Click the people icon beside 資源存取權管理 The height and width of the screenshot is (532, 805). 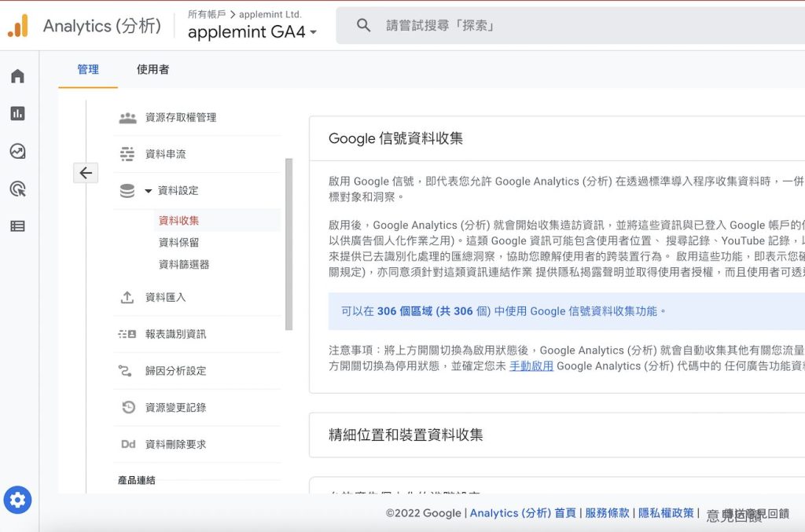pos(127,118)
